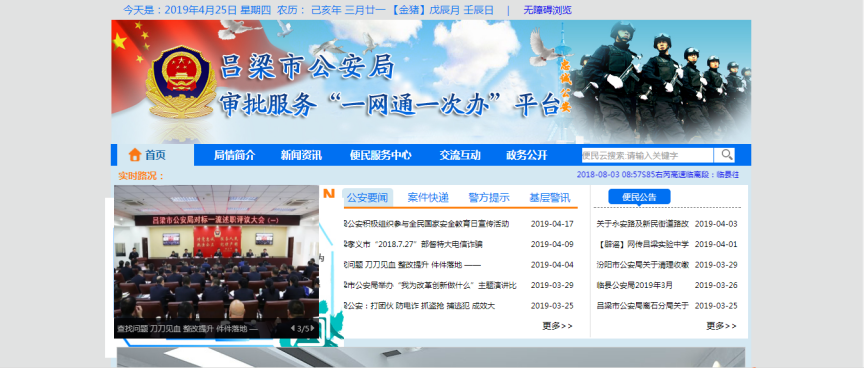The image size is (864, 368).
Task: Click the 便民云搜索 keyword input field
Action: tap(647, 155)
